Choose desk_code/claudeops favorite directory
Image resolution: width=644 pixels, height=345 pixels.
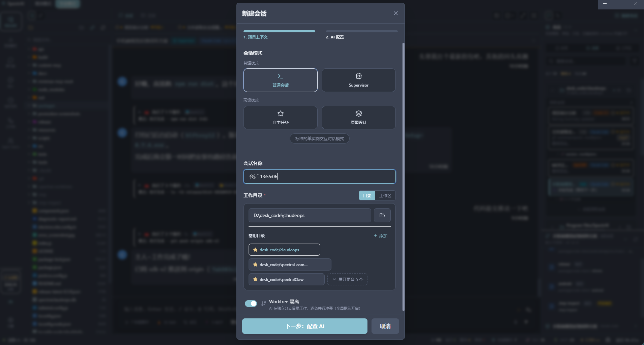coord(284,250)
